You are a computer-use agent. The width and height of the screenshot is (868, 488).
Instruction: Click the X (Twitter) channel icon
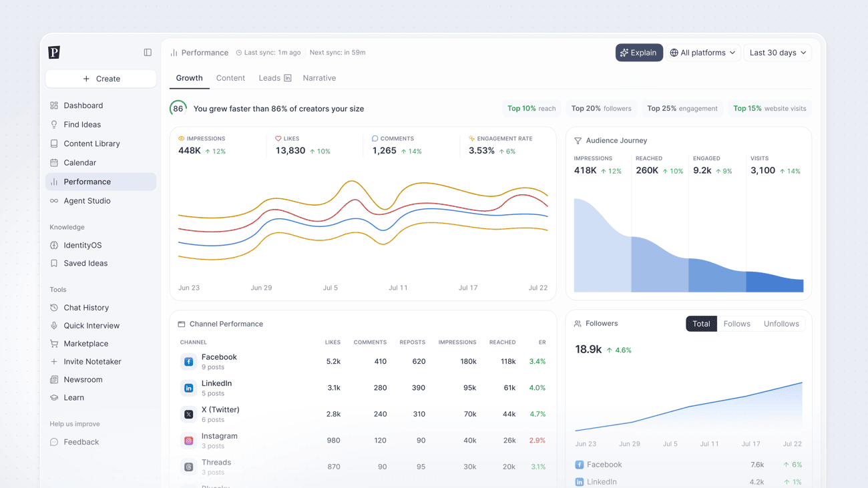coord(189,415)
